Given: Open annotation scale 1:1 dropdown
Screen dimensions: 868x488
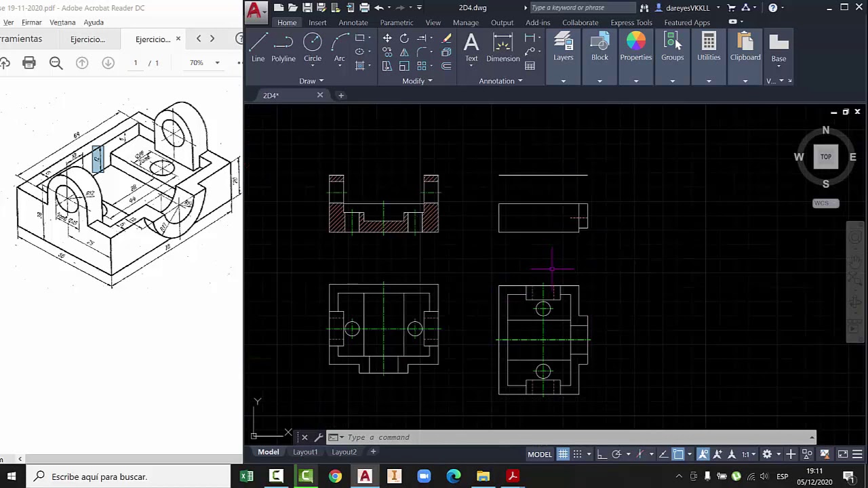Looking at the screenshot, I should pos(749,454).
